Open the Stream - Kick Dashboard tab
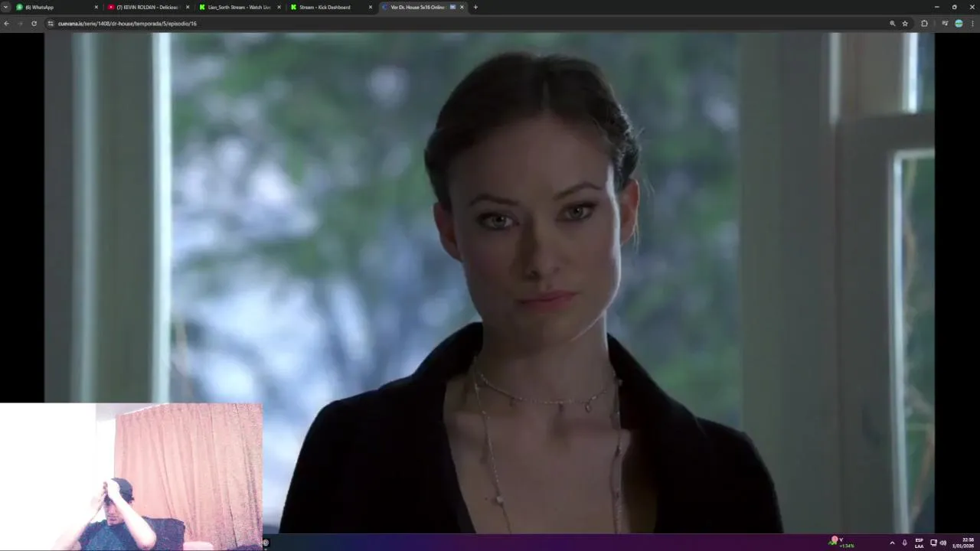This screenshot has height=551, width=980. (x=330, y=7)
